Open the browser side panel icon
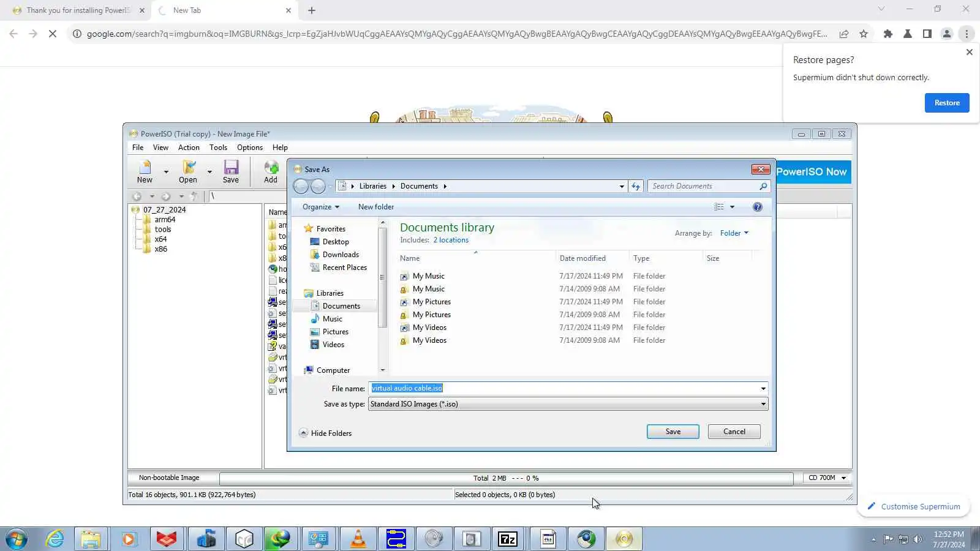Viewport: 980px width, 551px height. tap(927, 34)
